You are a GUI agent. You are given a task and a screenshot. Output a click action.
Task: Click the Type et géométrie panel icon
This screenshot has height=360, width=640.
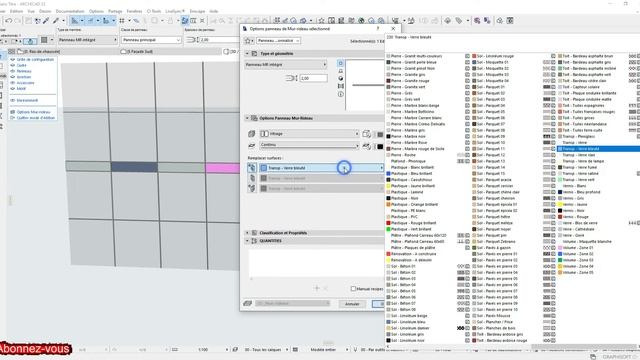254,53
